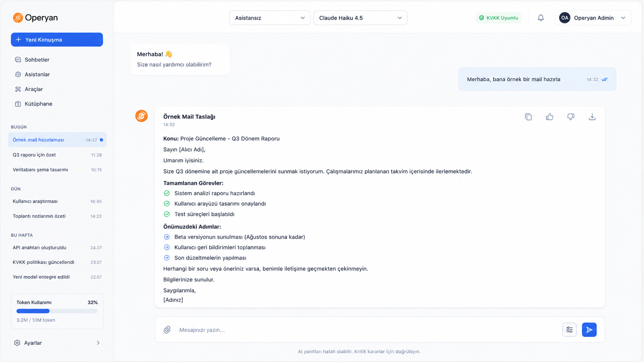
Task: Open the Araçlar section
Action: (57, 89)
